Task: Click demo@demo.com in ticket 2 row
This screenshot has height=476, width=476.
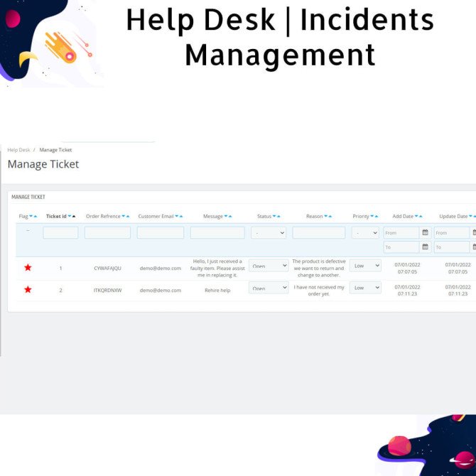Action: (x=161, y=290)
